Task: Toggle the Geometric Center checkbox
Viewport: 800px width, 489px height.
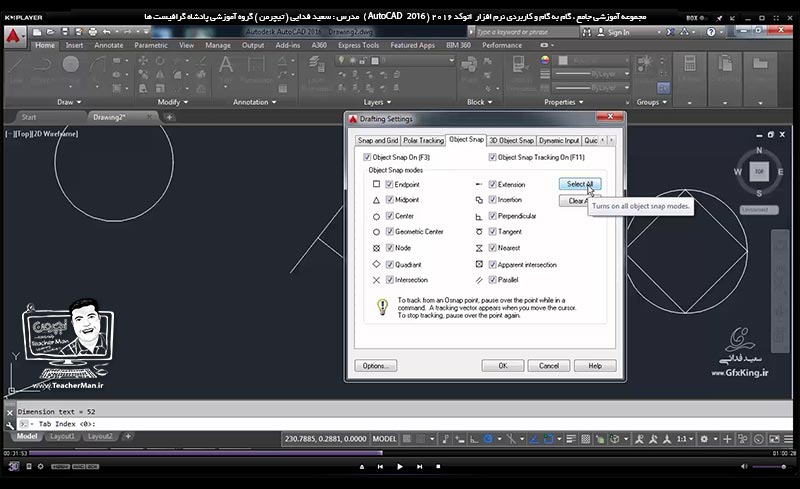Action: 389,231
